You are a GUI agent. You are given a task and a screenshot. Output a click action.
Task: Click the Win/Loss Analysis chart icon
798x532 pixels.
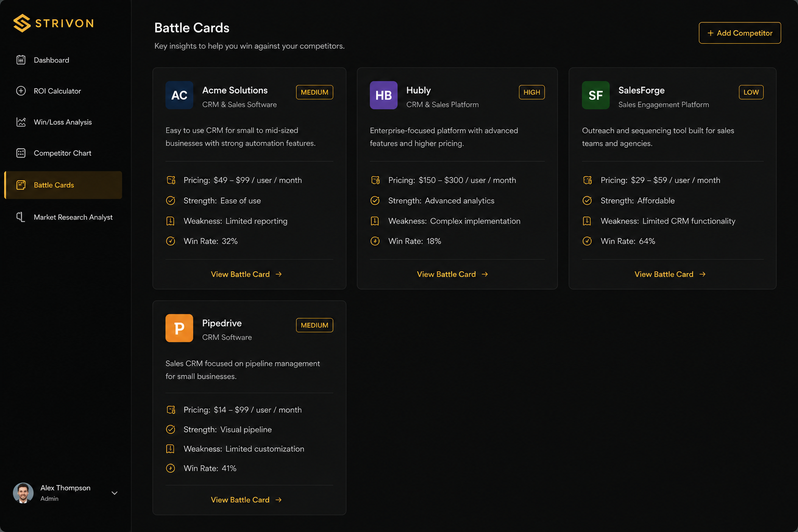coord(21,122)
